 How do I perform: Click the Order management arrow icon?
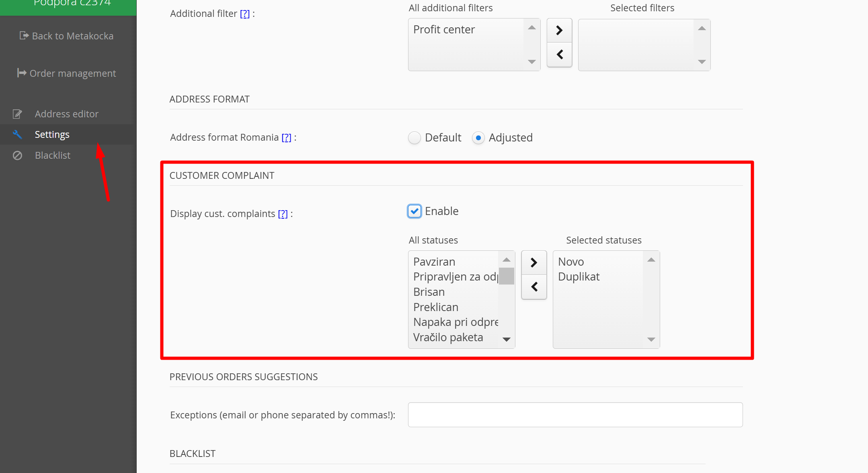21,73
